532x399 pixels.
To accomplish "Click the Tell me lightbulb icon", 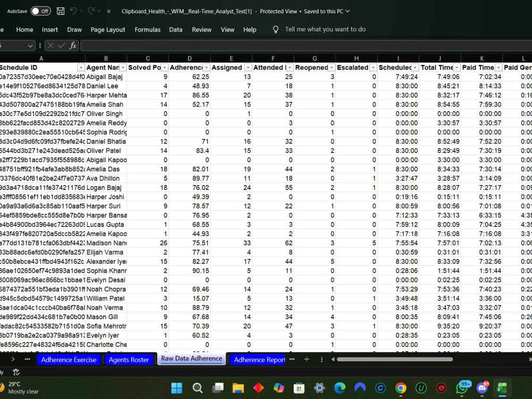I will click(x=276, y=29).
